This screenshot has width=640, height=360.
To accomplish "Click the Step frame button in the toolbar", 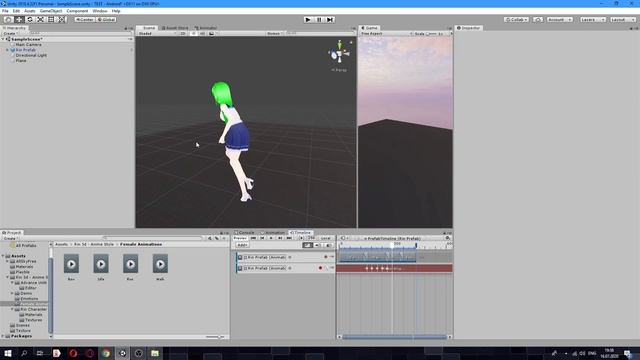I will click(x=330, y=20).
